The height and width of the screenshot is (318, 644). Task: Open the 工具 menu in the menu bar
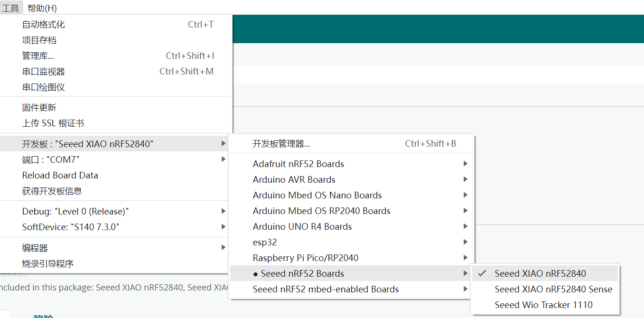(11, 8)
